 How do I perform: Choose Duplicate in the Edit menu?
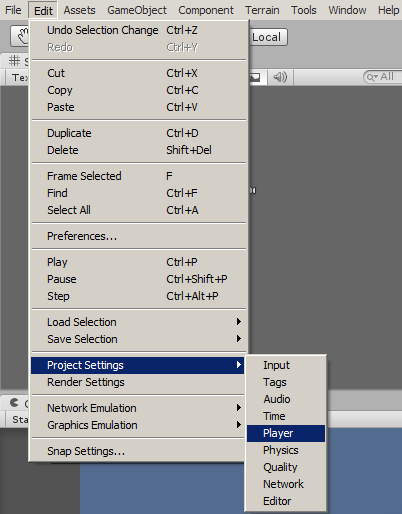click(139, 133)
